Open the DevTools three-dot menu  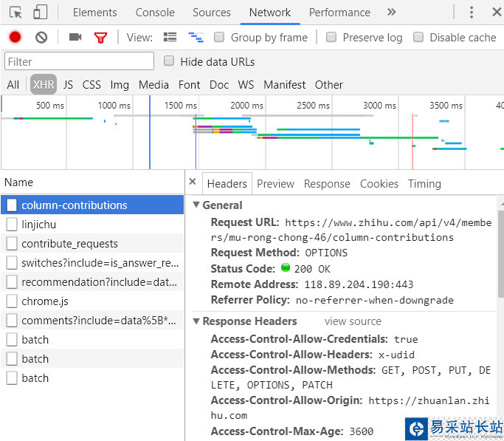click(472, 13)
